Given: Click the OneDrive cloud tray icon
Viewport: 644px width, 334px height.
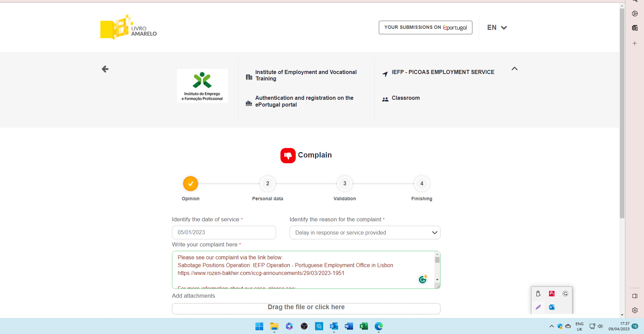Looking at the screenshot, I should point(568,326).
